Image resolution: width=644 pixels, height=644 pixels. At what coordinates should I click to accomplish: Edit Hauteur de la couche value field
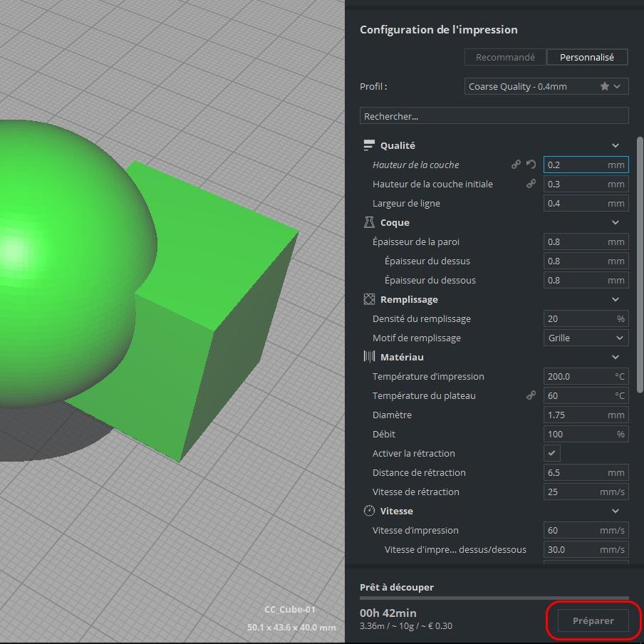click(x=586, y=165)
